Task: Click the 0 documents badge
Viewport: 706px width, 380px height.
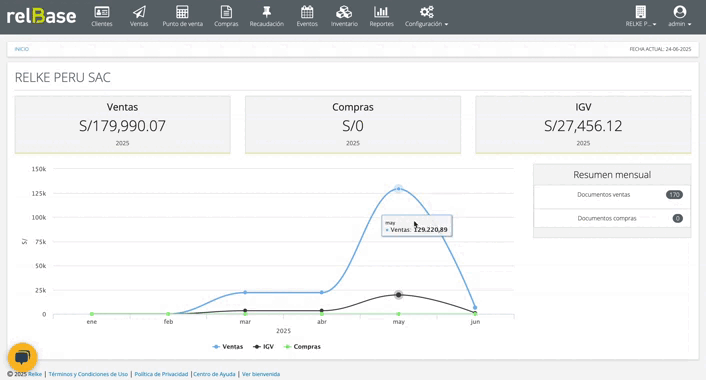Action: [678, 218]
